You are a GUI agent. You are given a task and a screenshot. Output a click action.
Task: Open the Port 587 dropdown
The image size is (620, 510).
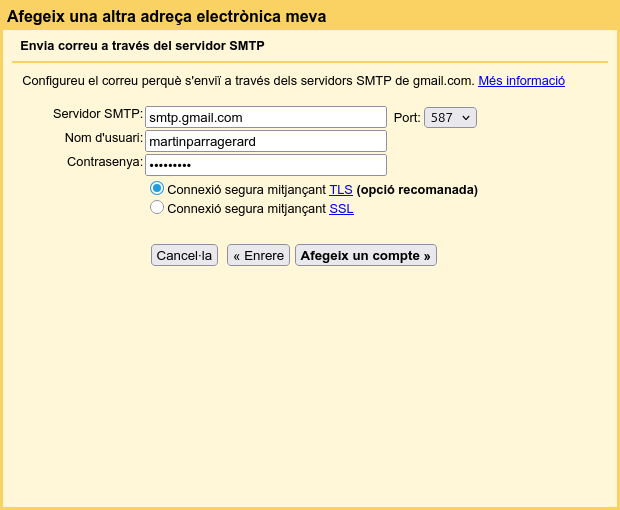click(x=450, y=118)
